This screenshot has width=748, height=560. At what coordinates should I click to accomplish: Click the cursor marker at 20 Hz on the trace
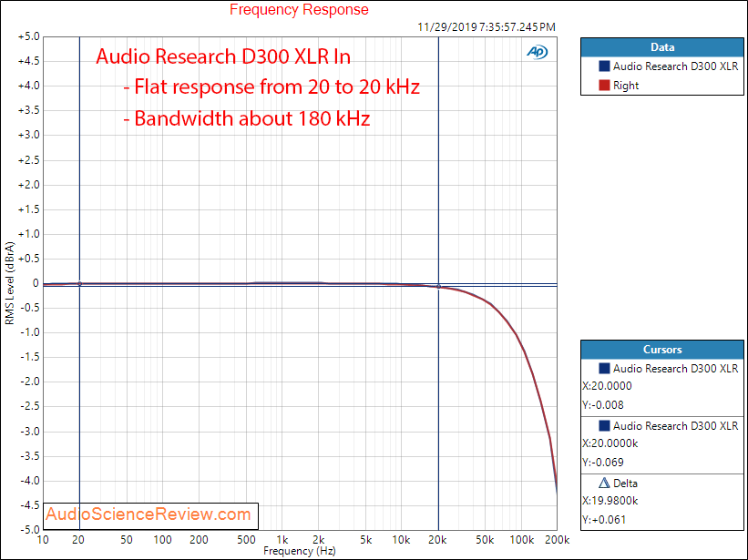[x=79, y=283]
